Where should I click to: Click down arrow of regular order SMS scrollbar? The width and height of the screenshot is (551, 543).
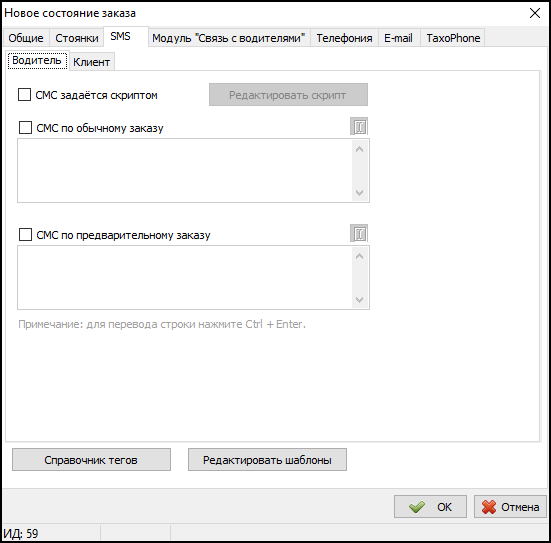tap(359, 192)
